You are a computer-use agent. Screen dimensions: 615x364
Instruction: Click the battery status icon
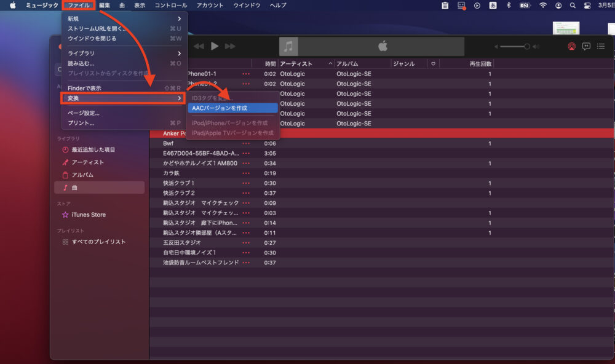525,6
